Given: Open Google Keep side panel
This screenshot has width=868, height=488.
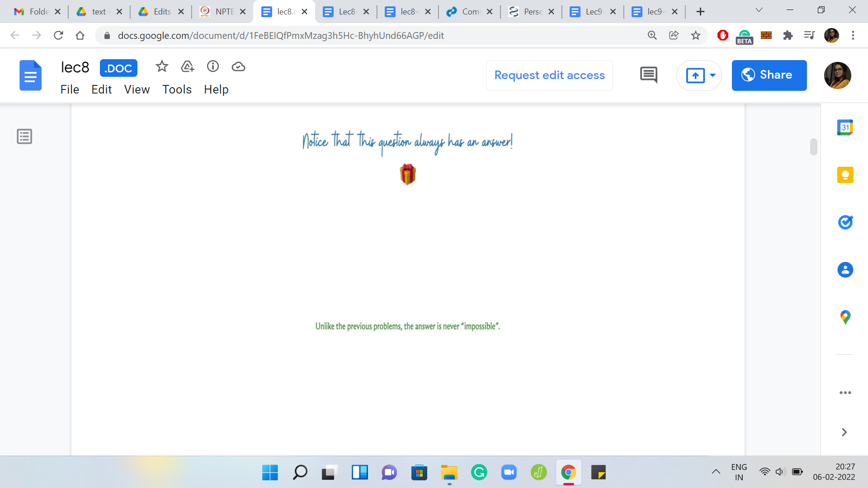Looking at the screenshot, I should pos(845,175).
